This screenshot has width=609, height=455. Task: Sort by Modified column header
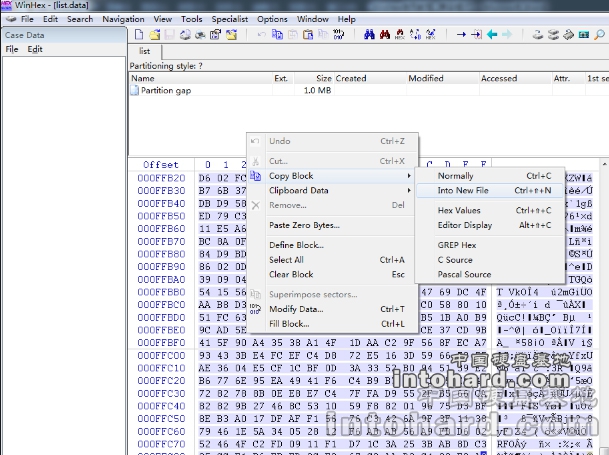pos(442,78)
